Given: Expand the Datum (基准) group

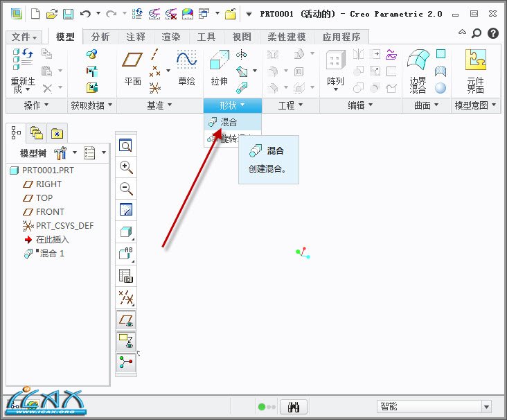Looking at the screenshot, I should pyautogui.click(x=159, y=105).
